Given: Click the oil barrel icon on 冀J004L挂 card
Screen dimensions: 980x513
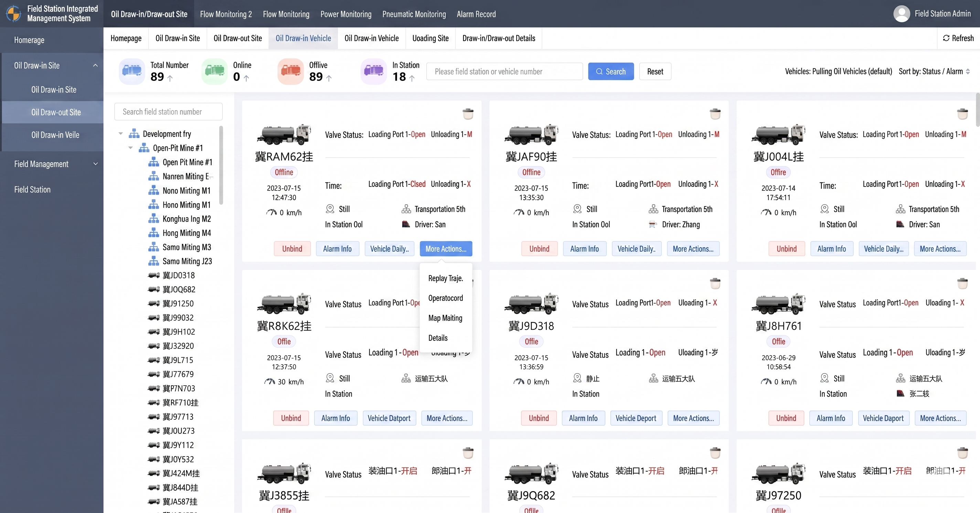Looking at the screenshot, I should (x=962, y=113).
